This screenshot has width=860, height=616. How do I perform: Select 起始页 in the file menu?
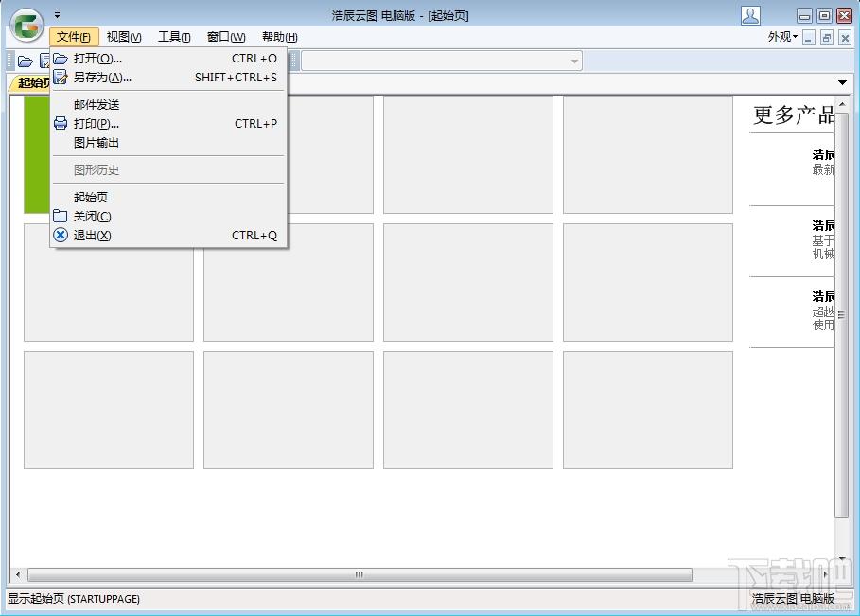168,197
